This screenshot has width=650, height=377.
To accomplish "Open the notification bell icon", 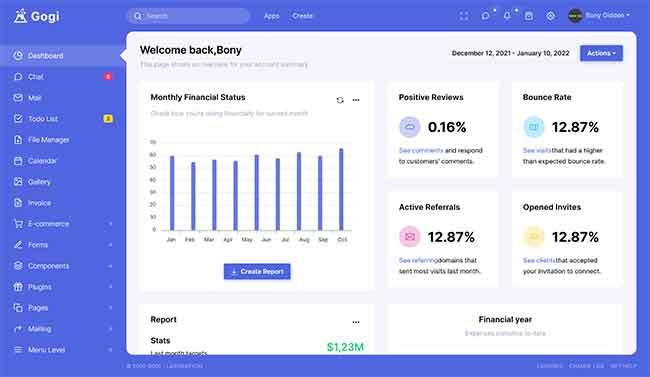I will coord(507,16).
